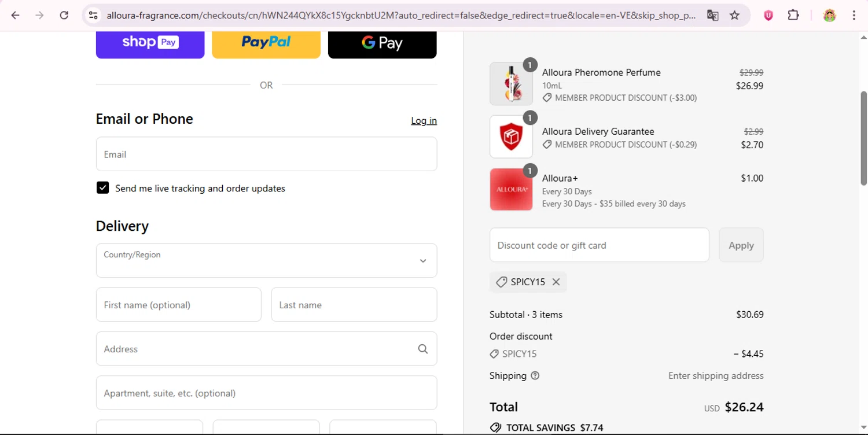Click the address bar URL
The image size is (868, 435).
click(x=401, y=16)
